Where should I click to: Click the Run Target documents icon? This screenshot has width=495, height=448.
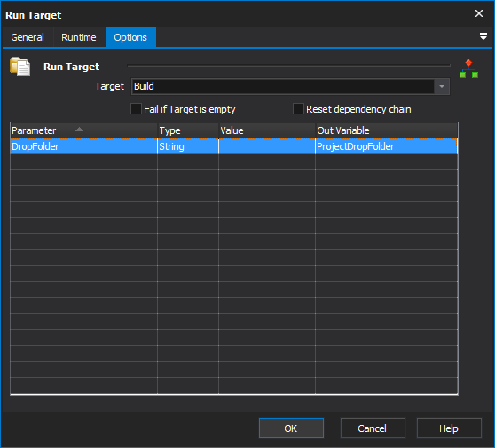[20, 67]
